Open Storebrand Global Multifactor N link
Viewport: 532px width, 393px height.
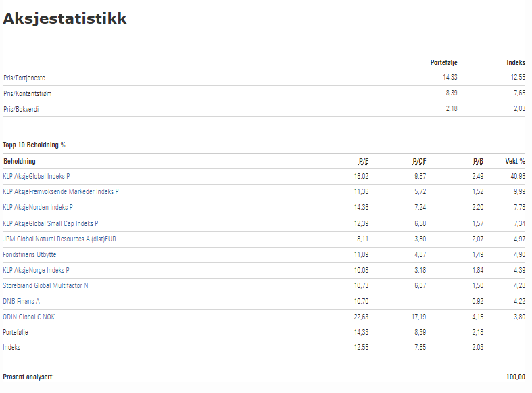pos(45,285)
